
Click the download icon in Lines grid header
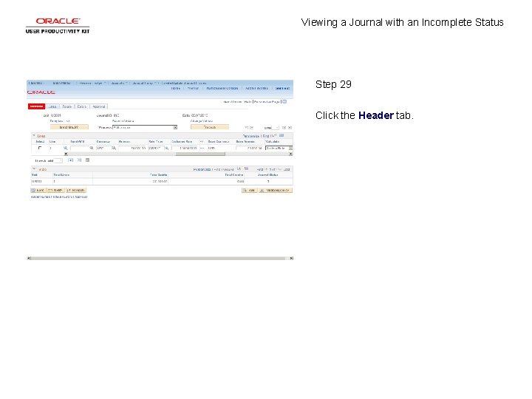coord(282,136)
